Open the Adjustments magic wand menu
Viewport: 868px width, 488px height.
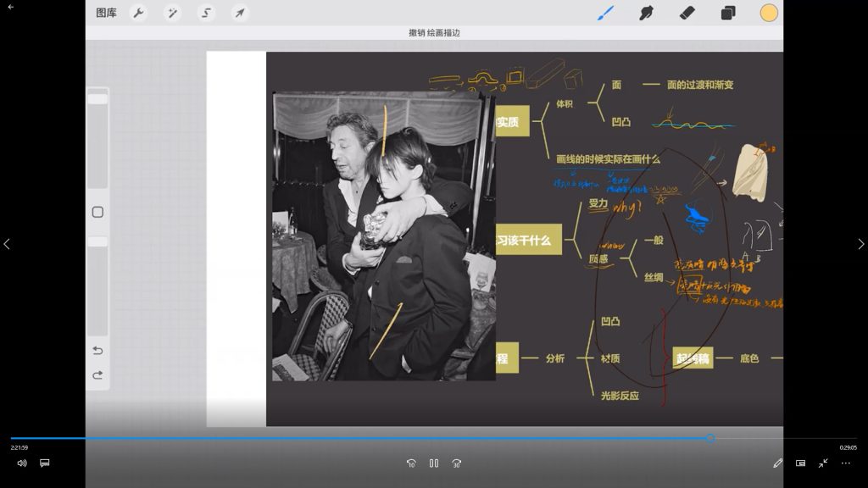tap(172, 13)
